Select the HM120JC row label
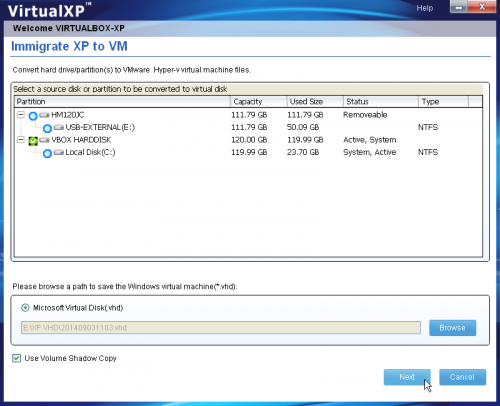500x406 pixels. (68, 115)
